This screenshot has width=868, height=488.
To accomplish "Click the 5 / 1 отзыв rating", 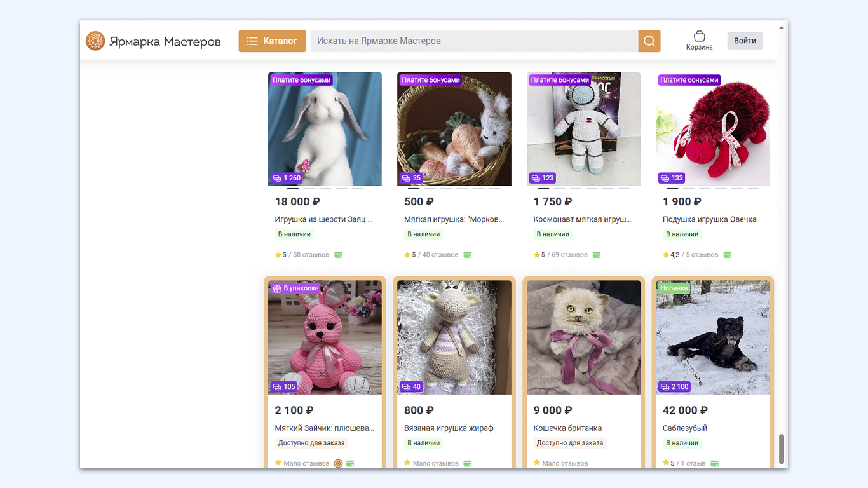I will (x=684, y=463).
